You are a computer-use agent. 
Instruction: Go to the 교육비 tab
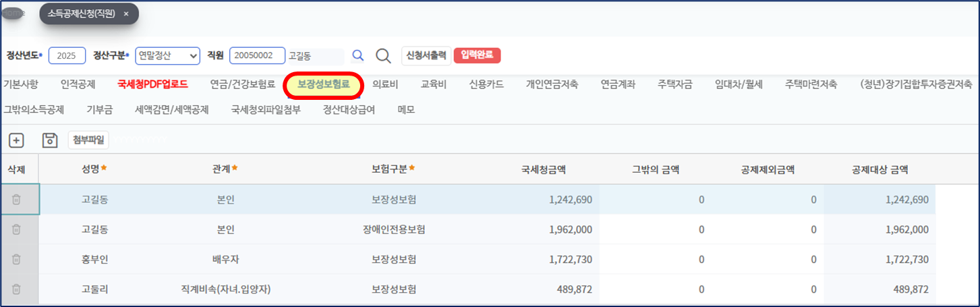(434, 84)
